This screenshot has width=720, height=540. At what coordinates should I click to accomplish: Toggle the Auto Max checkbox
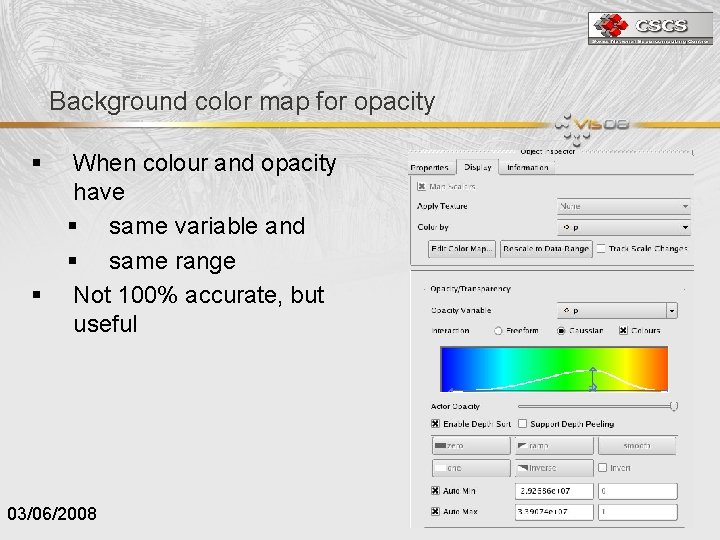click(435, 512)
